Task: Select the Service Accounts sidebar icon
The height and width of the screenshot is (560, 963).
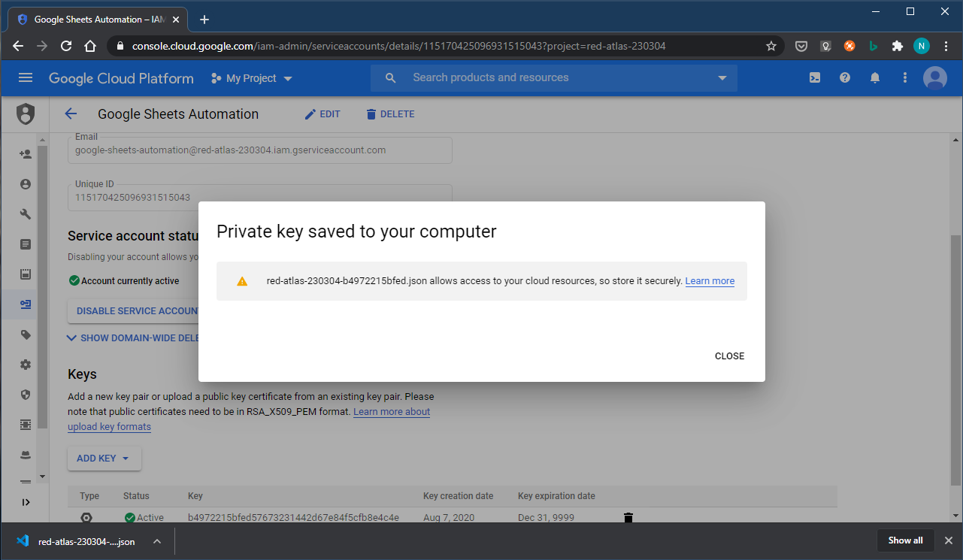Action: tap(26, 304)
